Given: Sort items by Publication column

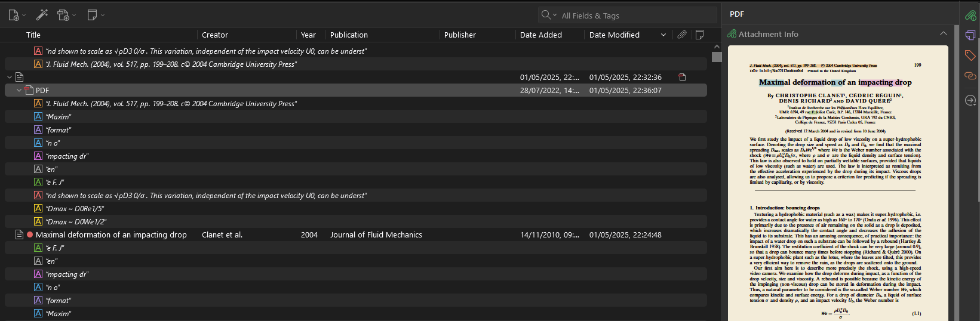Looking at the screenshot, I should [x=382, y=35].
